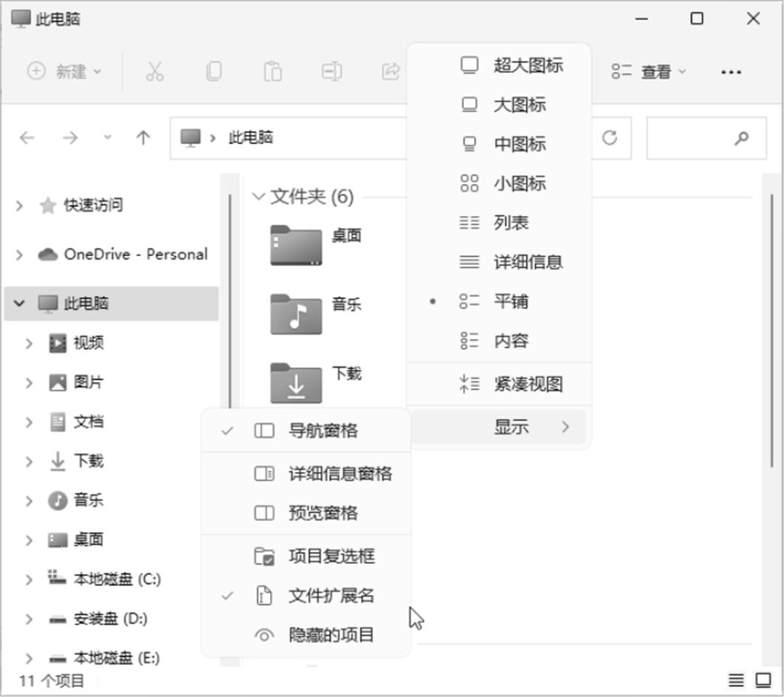Expand the 快速访问 tree node

tap(19, 206)
